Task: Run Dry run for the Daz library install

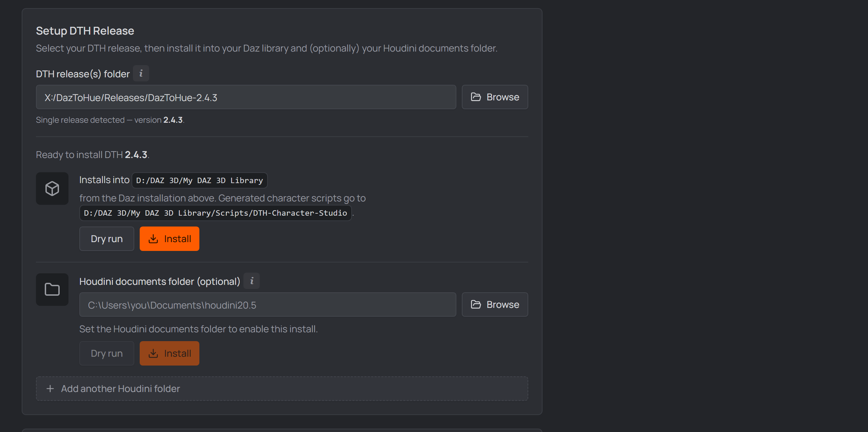Action: tap(107, 239)
